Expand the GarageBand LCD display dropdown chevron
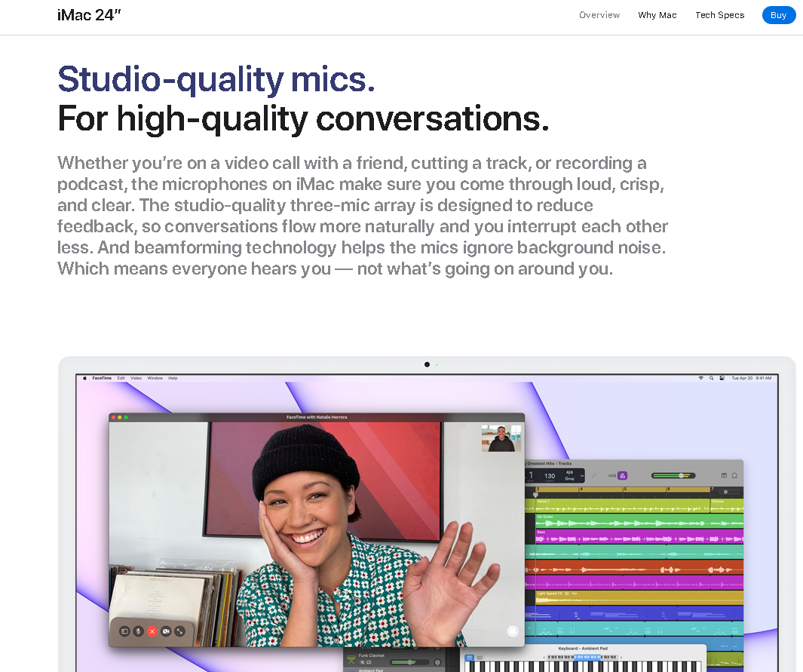Image resolution: width=803 pixels, height=672 pixels. pos(582,476)
